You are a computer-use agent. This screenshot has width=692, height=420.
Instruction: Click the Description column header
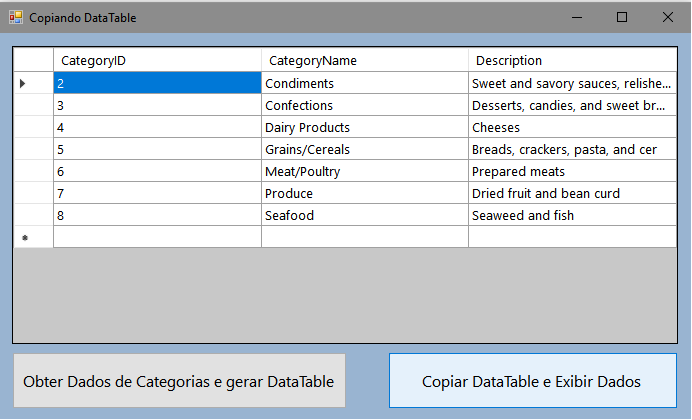tap(572, 60)
